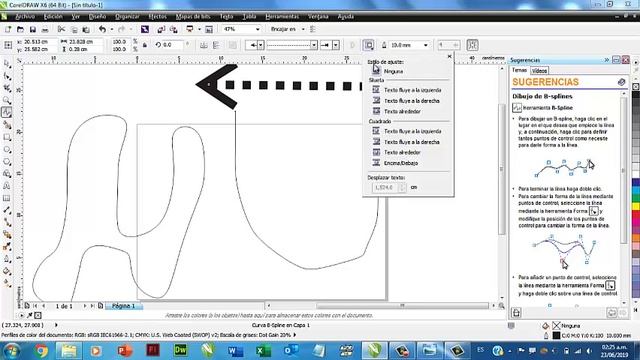Open the outline width 10.0 mm dropdown
The height and width of the screenshot is (360, 640).
coord(426,45)
